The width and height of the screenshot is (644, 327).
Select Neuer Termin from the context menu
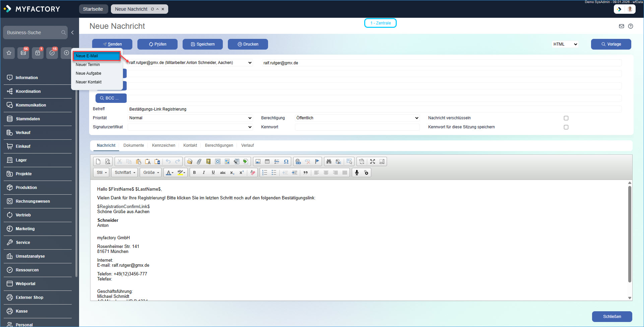pyautogui.click(x=88, y=64)
